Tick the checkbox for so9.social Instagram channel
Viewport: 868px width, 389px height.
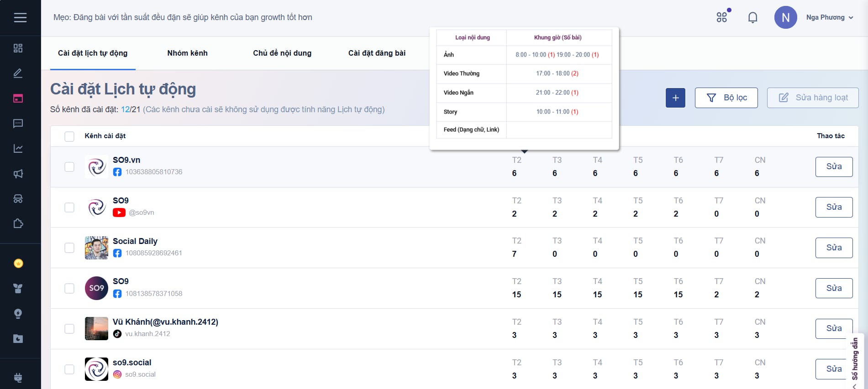69,369
